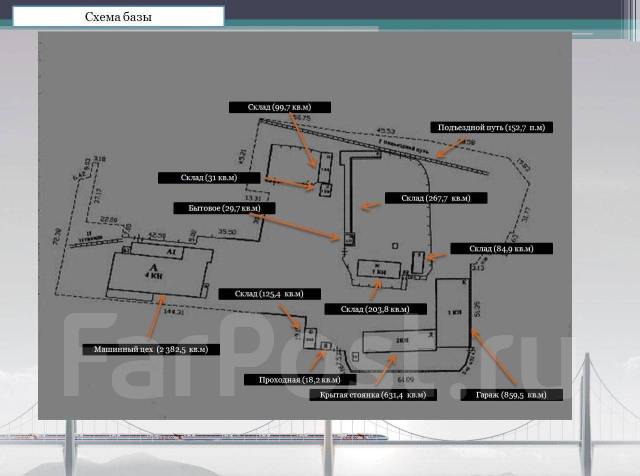Select the Бытовое (29,7 кв.м) label
The width and height of the screenshot is (640, 476).
(221, 208)
